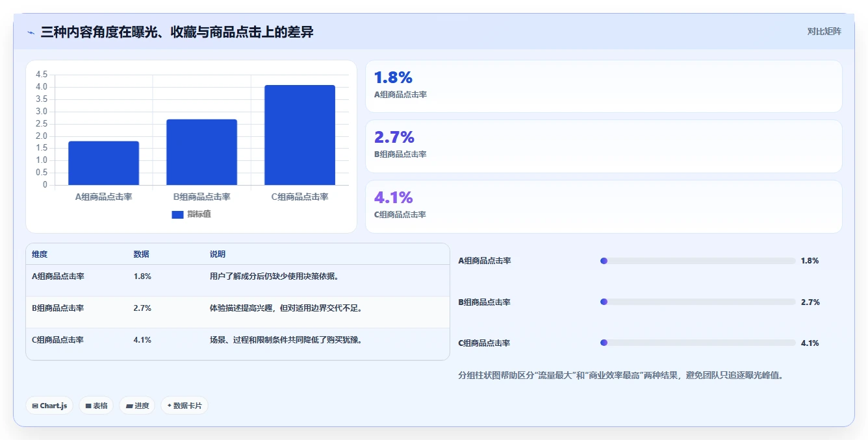Click the 进度 tag chip
The height and width of the screenshot is (440, 868).
point(137,406)
